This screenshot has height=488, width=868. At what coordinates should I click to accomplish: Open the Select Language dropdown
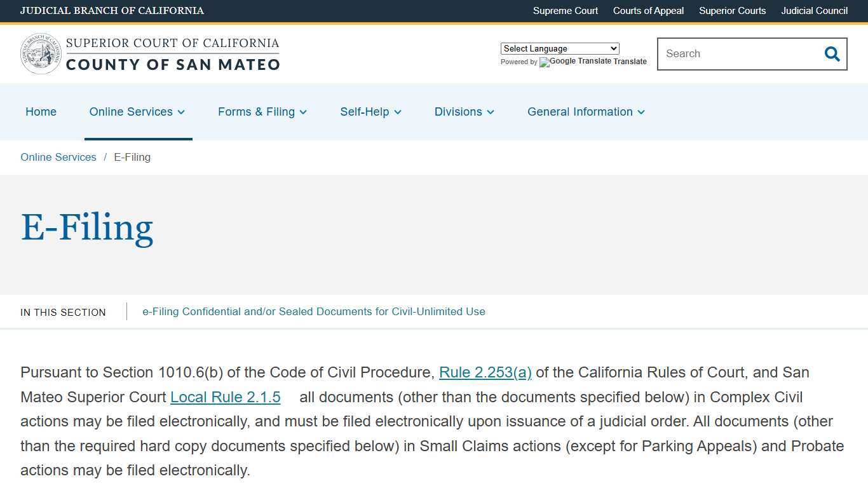pyautogui.click(x=559, y=48)
